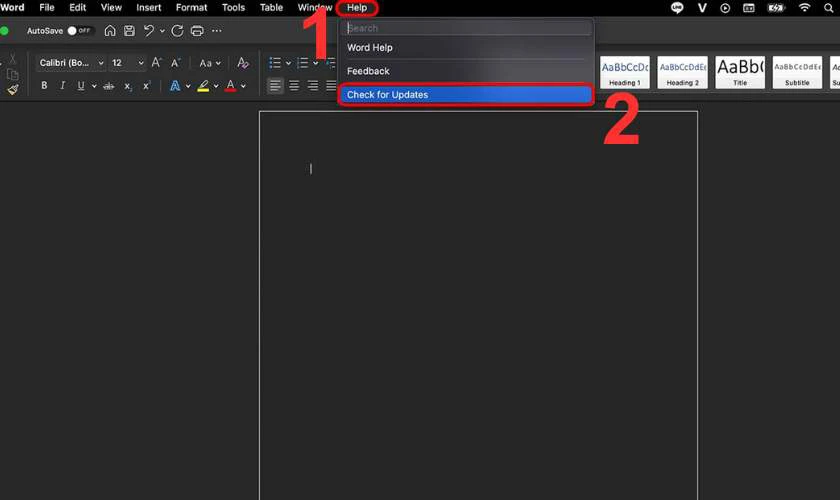Image resolution: width=840 pixels, height=500 pixels.
Task: Justify text alignment
Action: pyautogui.click(x=331, y=86)
